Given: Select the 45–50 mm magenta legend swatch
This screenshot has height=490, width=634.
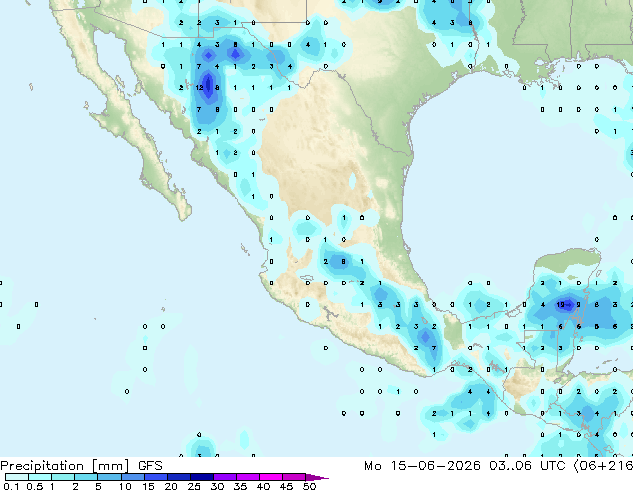Looking at the screenshot, I should point(294,477).
